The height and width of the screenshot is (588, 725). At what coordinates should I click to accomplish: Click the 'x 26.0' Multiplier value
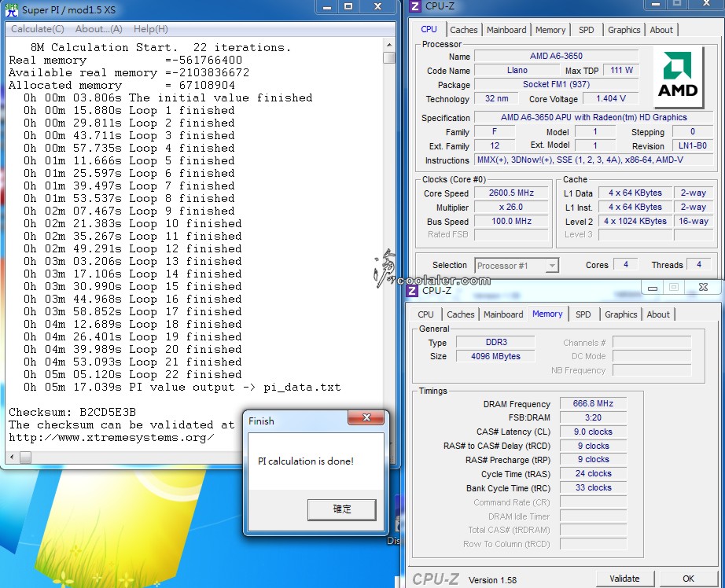pos(511,207)
